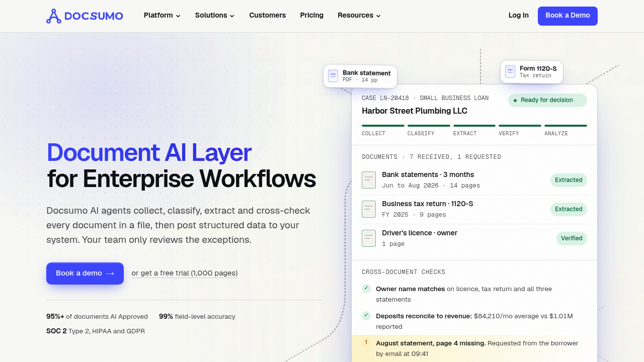The image size is (644, 362).
Task: Click the FY 2025 9 pages text
Action: coord(414,215)
